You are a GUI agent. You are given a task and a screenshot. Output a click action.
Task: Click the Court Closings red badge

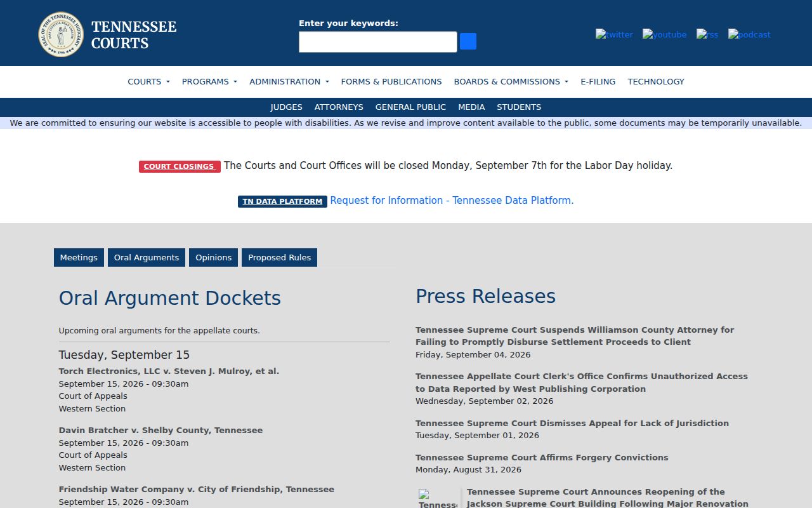click(x=180, y=166)
